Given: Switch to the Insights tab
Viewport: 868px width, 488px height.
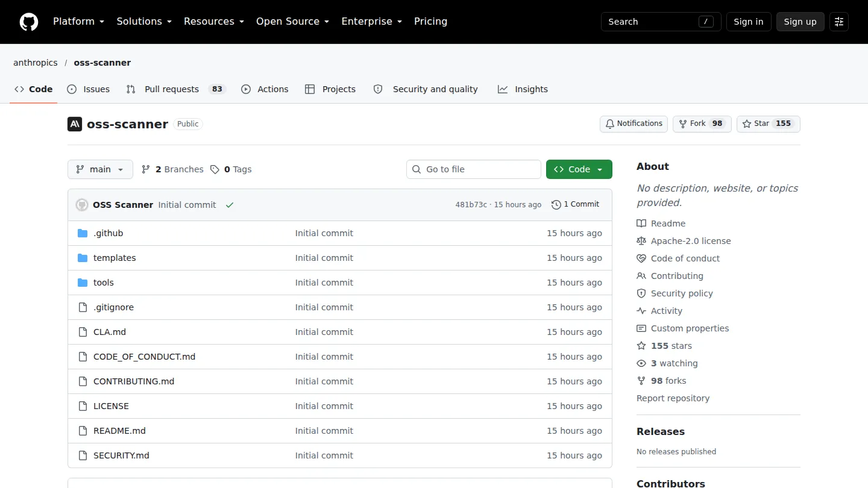Looking at the screenshot, I should tap(523, 89).
